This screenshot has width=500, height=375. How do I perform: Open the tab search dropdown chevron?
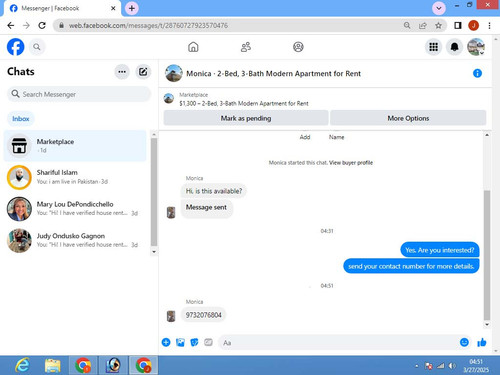439,8
